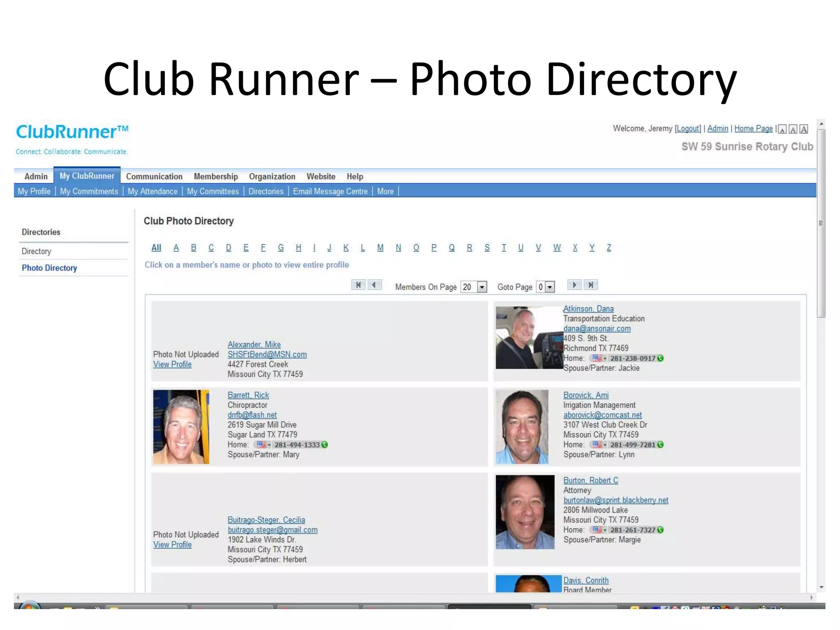Select the smallest font size icon
Image resolution: width=840 pixels, height=630 pixels.
pos(783,130)
